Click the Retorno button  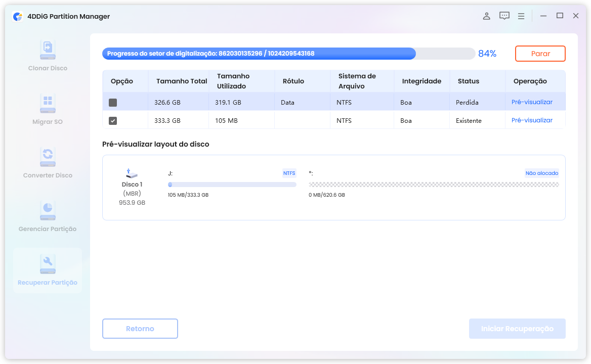pos(140,329)
